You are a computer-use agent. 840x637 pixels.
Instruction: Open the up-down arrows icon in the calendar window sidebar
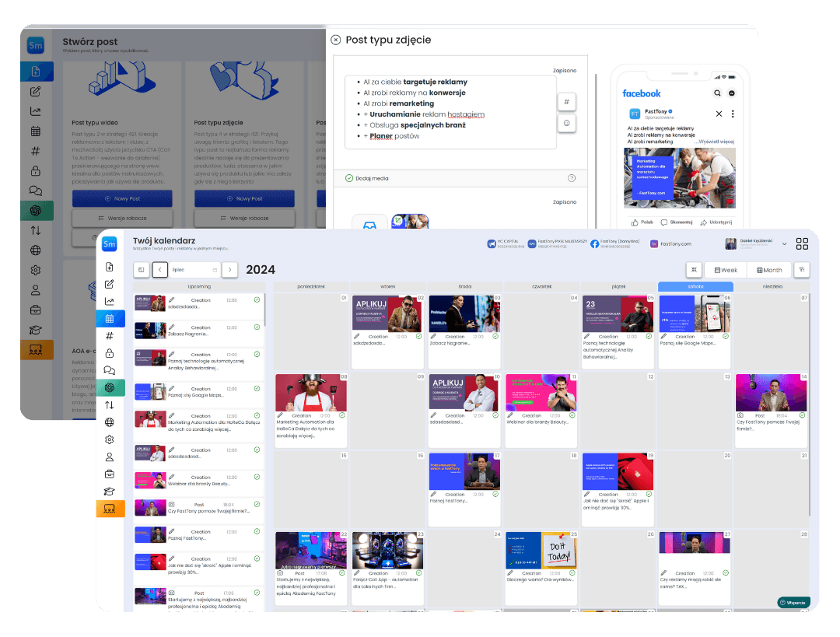pyautogui.click(x=110, y=405)
